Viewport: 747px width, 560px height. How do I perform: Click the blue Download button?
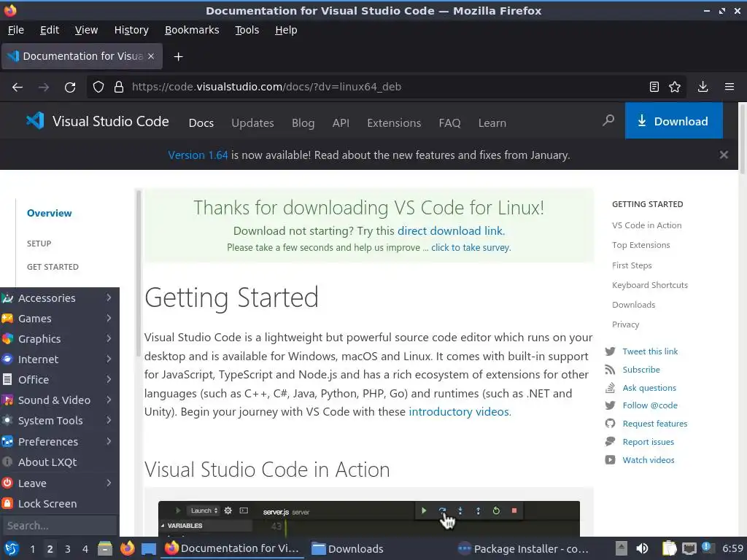click(673, 121)
